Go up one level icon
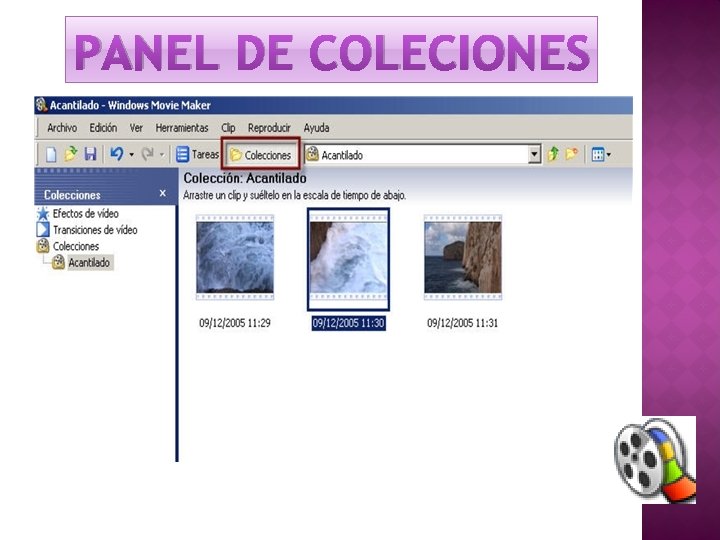 point(553,154)
